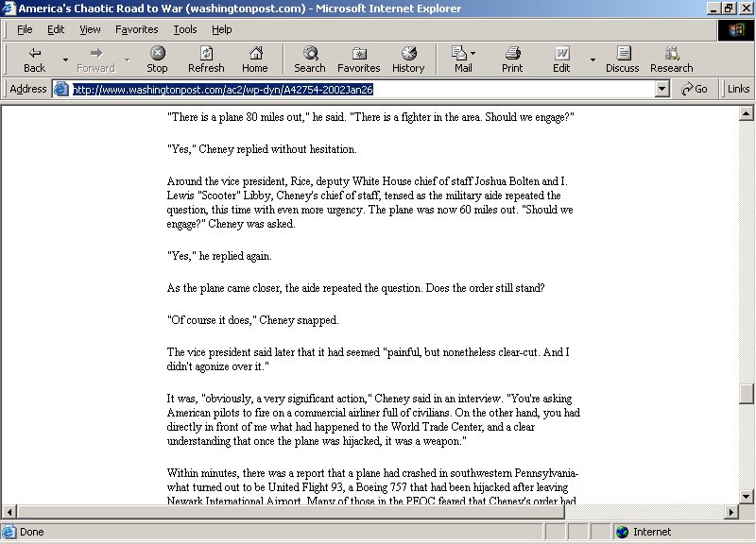Open the Discuss toolbar button
This screenshot has height=544, width=756.
[622, 59]
